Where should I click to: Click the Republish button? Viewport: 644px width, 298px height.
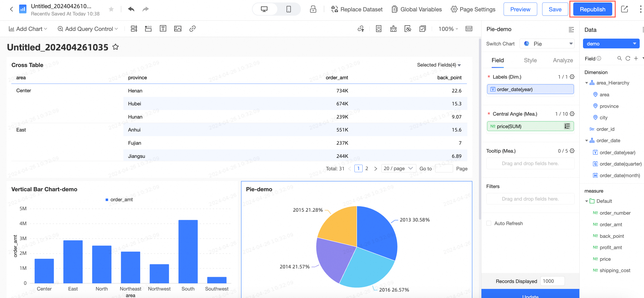pos(592,9)
